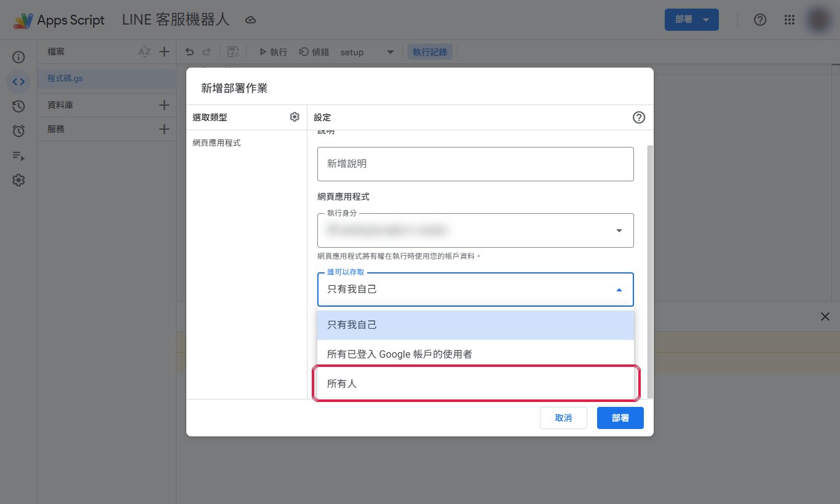This screenshot has height=504, width=840.
Task: Click the 偵錯 debug button
Action: click(314, 52)
